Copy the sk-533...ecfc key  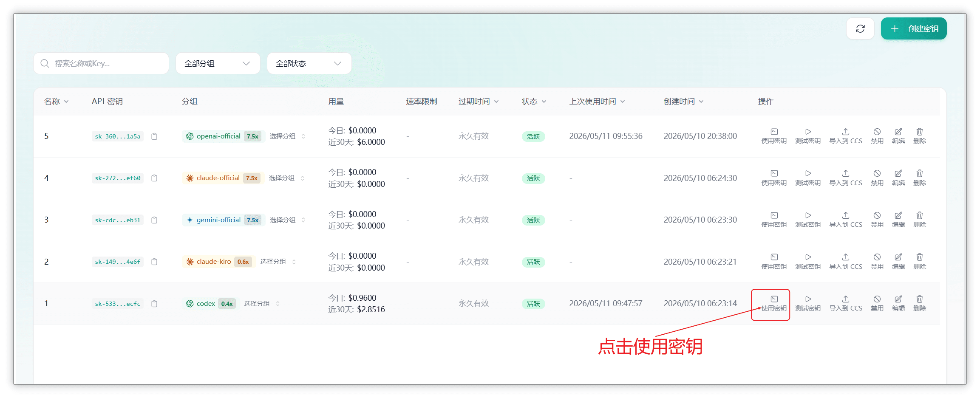(154, 304)
